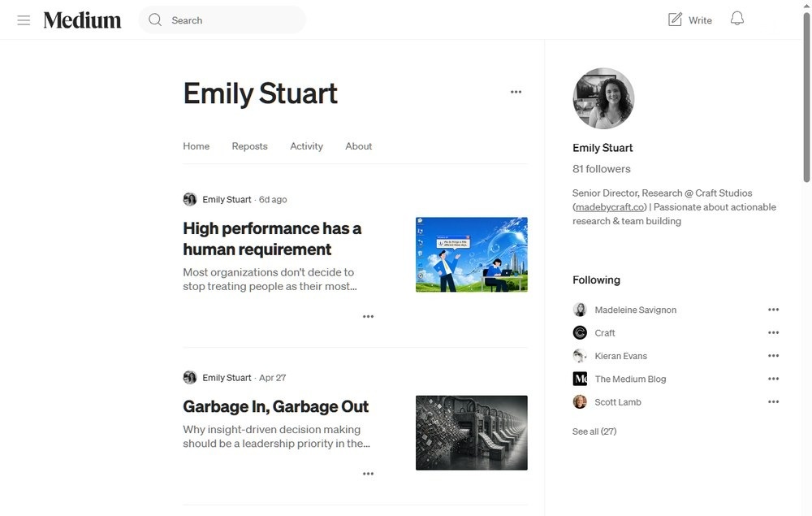Open the Write editor icon
This screenshot has width=812, height=516.
tap(675, 20)
